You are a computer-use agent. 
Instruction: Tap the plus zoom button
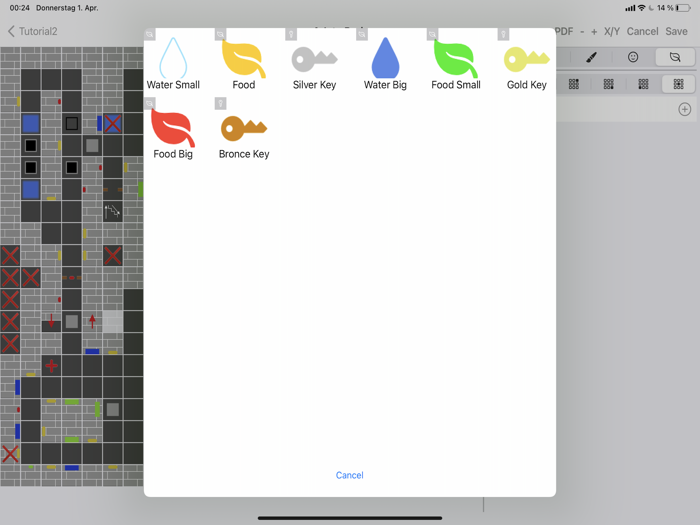[x=594, y=32]
